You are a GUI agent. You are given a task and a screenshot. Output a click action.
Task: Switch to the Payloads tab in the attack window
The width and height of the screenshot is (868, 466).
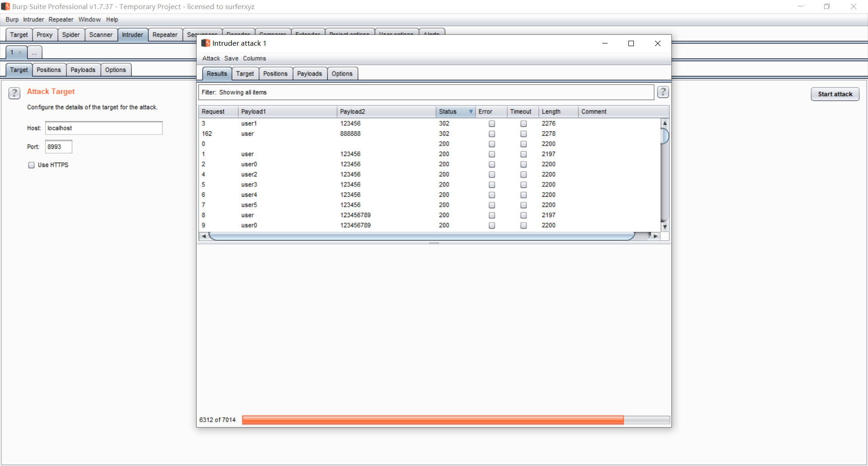[x=309, y=73]
